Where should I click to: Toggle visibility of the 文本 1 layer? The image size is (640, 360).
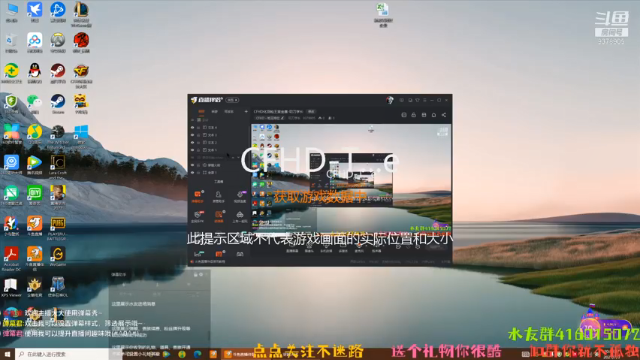coord(193,150)
